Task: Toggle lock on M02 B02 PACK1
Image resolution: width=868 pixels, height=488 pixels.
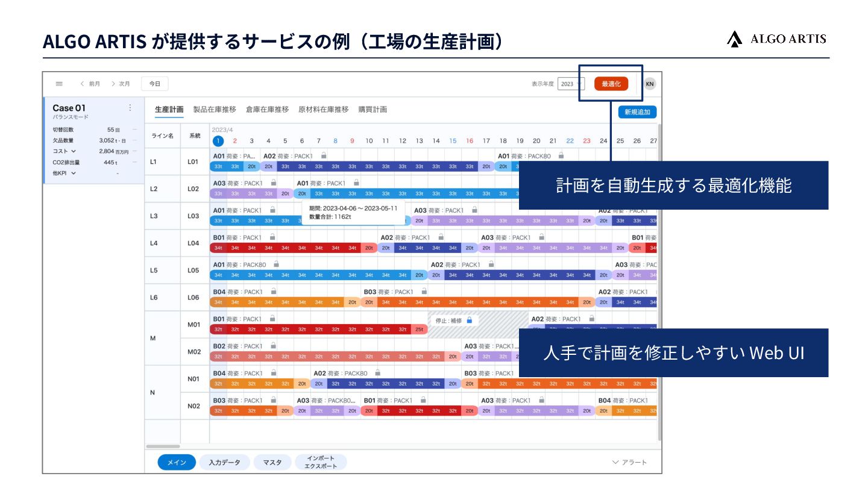Action: 273,346
